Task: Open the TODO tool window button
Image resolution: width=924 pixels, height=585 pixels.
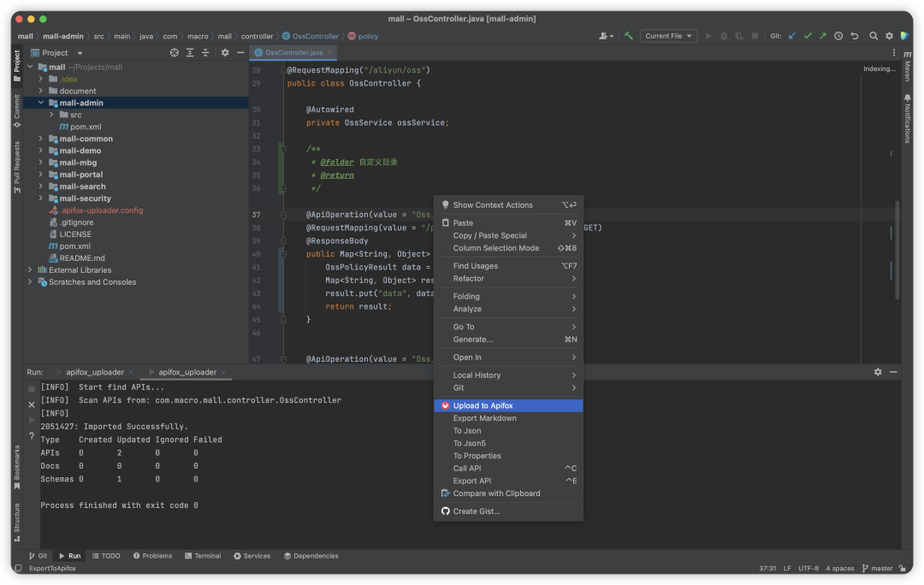Action: (106, 556)
